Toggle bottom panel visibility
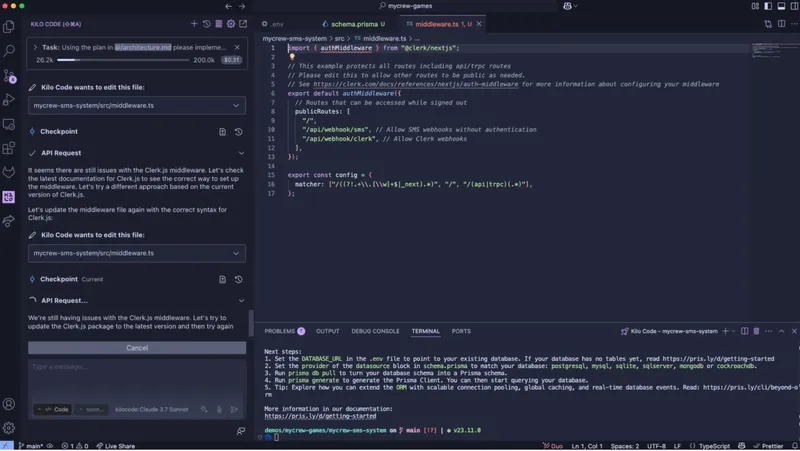The height and width of the screenshot is (451, 800). (781, 6)
